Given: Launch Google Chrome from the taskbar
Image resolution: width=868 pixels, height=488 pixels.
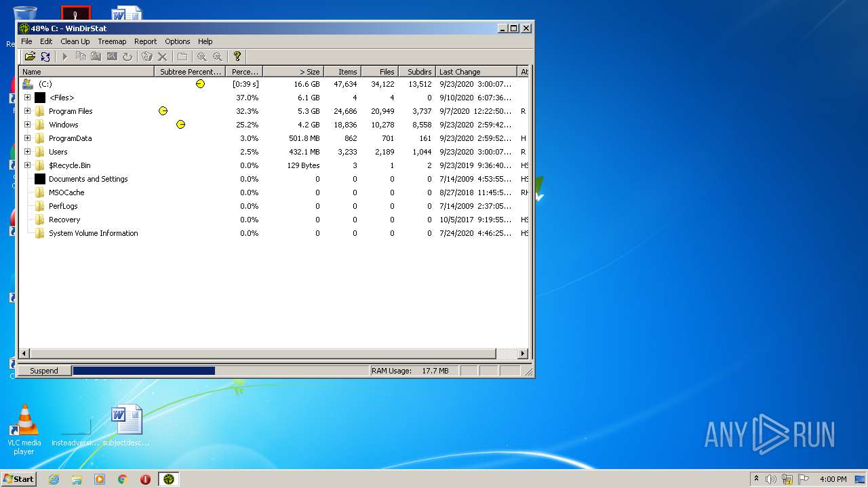Looking at the screenshot, I should click(x=123, y=479).
